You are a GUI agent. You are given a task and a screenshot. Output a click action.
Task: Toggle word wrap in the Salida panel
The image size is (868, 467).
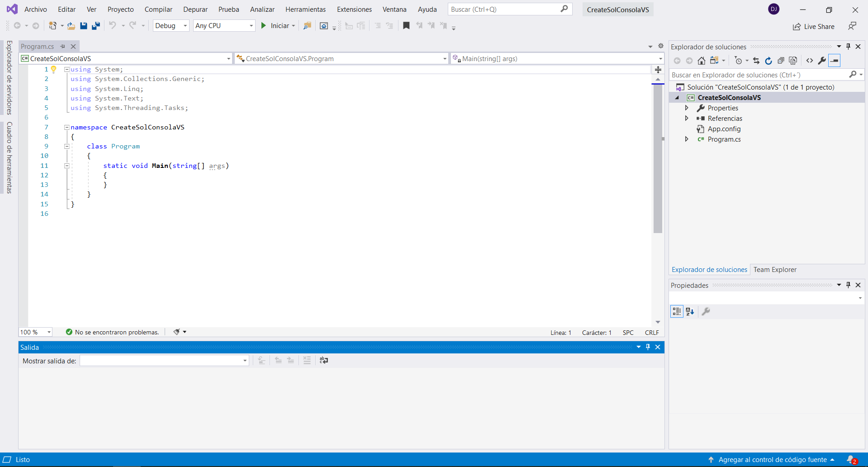pos(324,360)
